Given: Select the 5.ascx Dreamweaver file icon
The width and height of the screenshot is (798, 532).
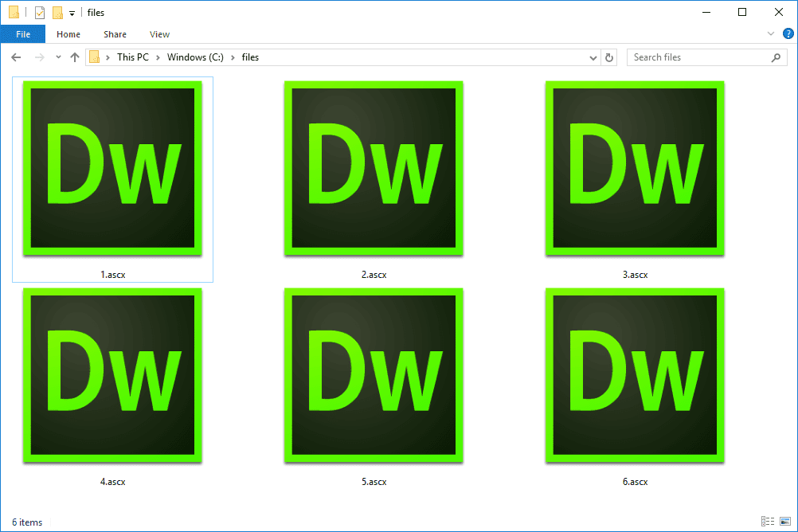Looking at the screenshot, I should click(x=374, y=375).
